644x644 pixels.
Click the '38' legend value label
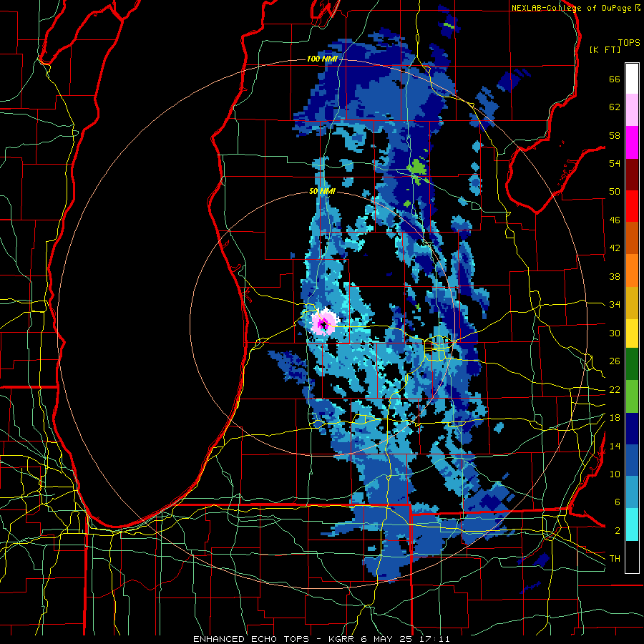tap(615, 276)
